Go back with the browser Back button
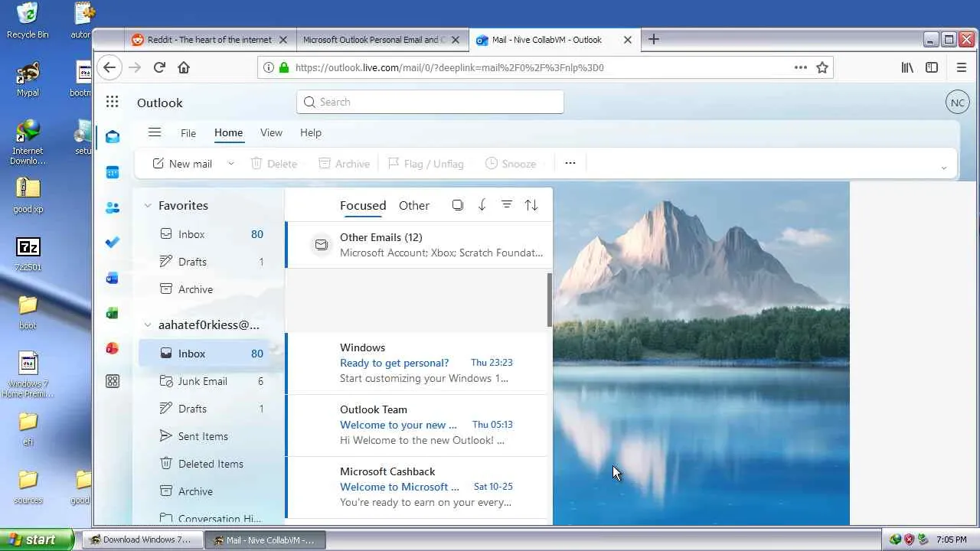Screen dimensions: 980x551 click(109, 67)
